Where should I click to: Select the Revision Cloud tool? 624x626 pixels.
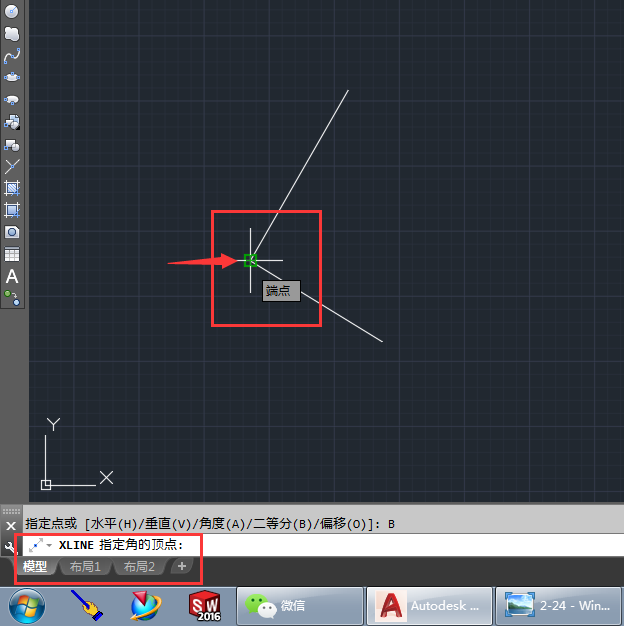[x=12, y=34]
